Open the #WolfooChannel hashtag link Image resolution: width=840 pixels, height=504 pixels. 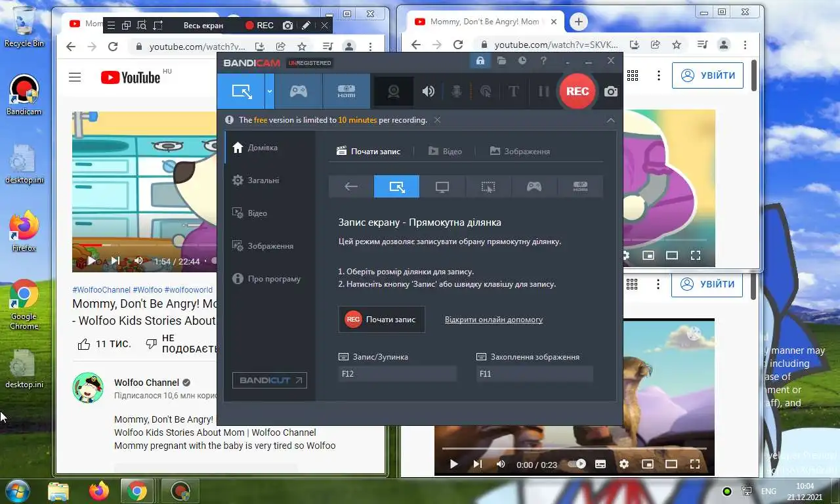(102, 289)
